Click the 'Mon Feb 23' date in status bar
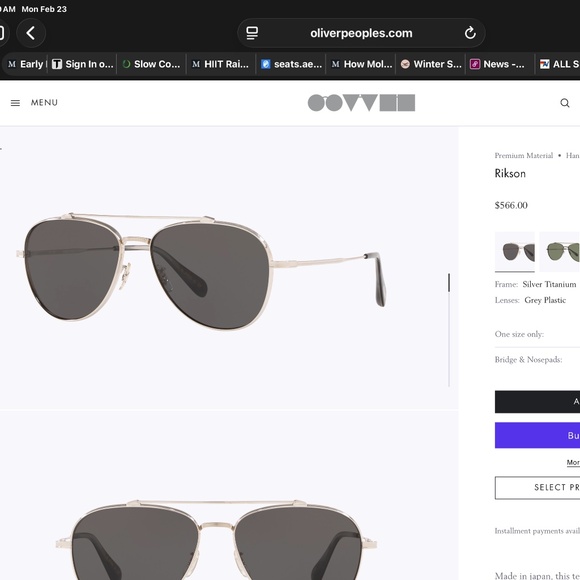580x580 pixels. pos(44,9)
